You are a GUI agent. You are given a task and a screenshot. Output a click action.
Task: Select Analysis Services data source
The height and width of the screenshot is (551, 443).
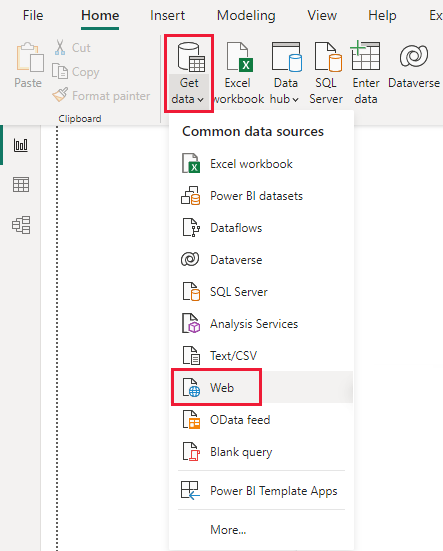click(261, 324)
